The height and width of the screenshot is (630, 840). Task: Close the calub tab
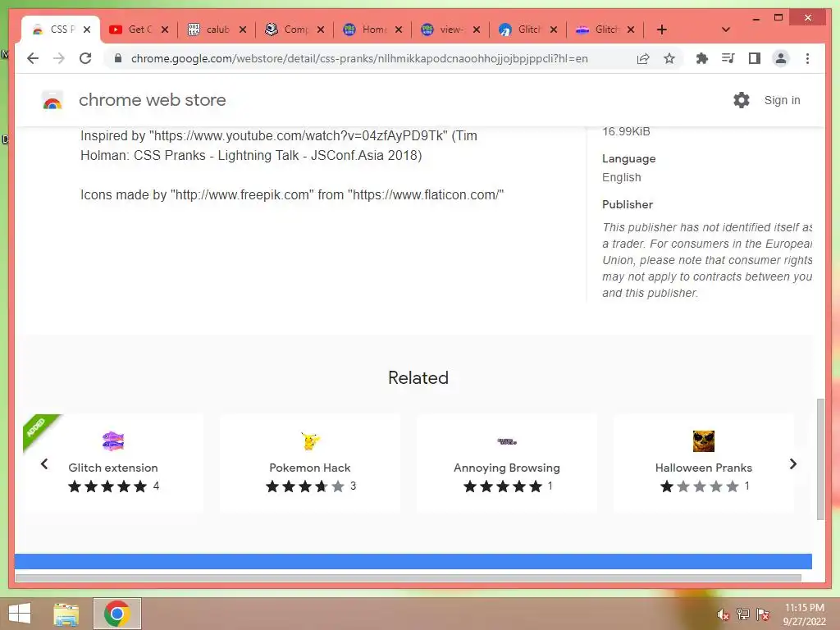(243, 30)
